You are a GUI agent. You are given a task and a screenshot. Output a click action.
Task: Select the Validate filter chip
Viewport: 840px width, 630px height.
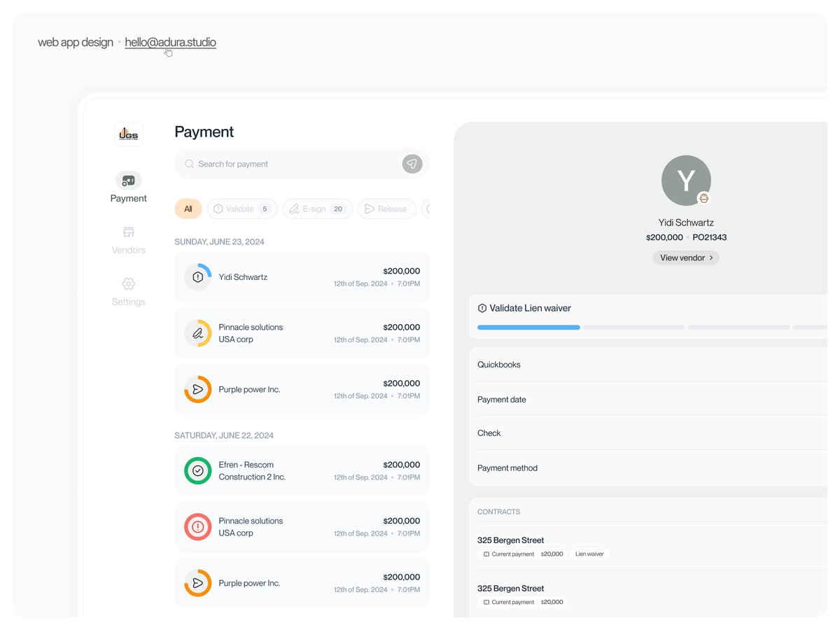click(x=241, y=209)
